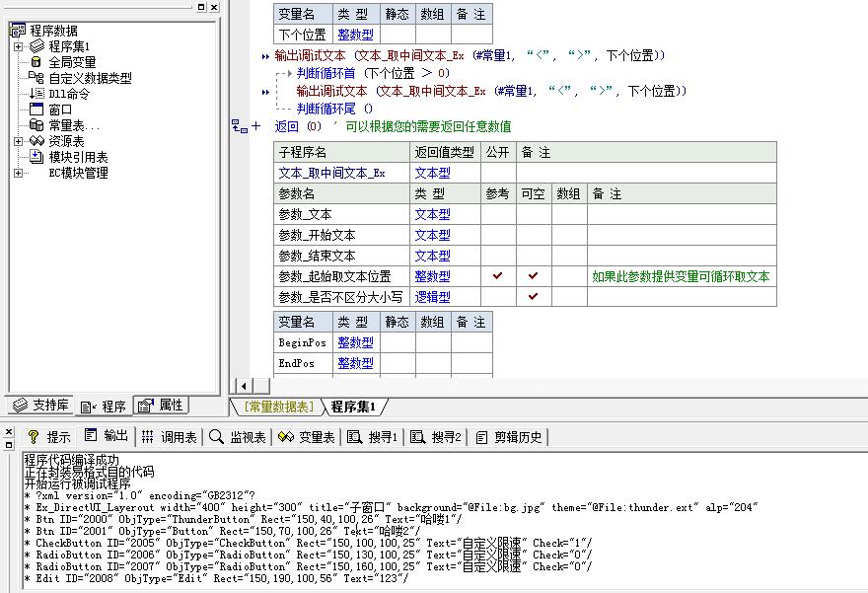Screen dimensions: 868x593
Task: Click the 全局变量 database icon
Action: 36,62
